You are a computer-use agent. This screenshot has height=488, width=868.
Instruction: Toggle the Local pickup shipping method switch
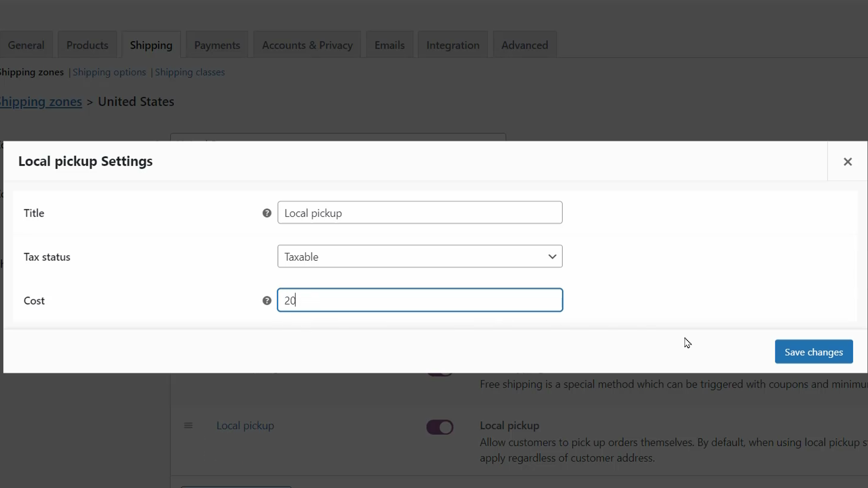(439, 427)
